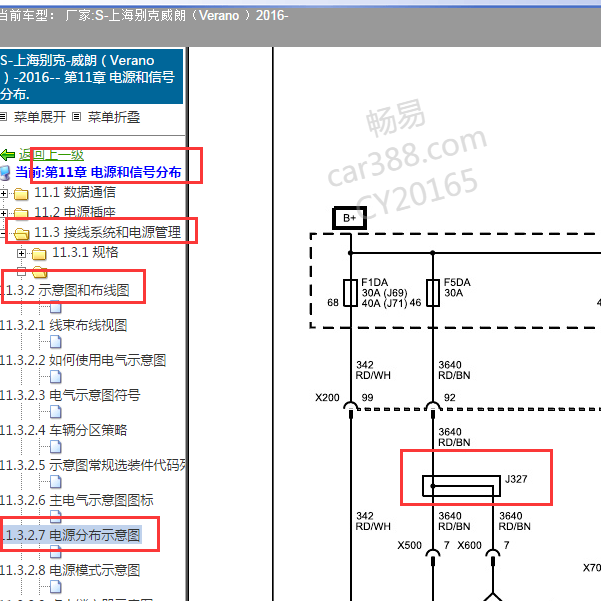601x601 pixels.
Task: Click the page icon above 11.3.2.6
Action: point(56,482)
